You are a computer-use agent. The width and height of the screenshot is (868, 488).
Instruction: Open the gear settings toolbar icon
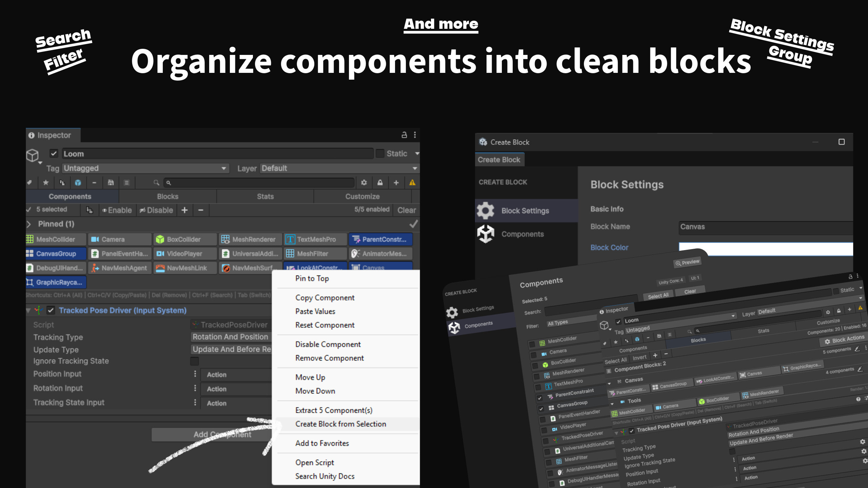pyautogui.click(x=364, y=183)
